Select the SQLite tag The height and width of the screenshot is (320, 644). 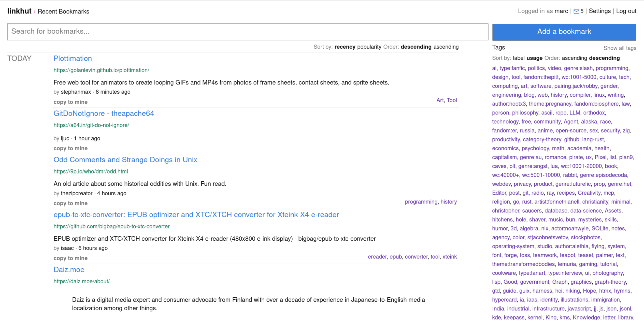600,228
